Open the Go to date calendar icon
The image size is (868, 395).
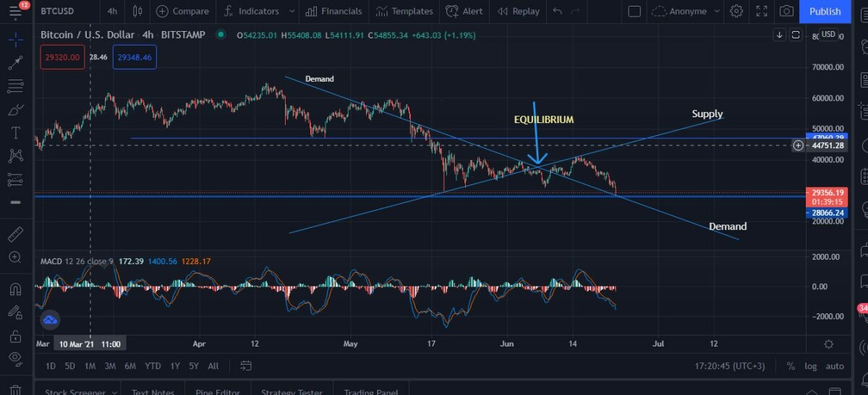point(246,366)
